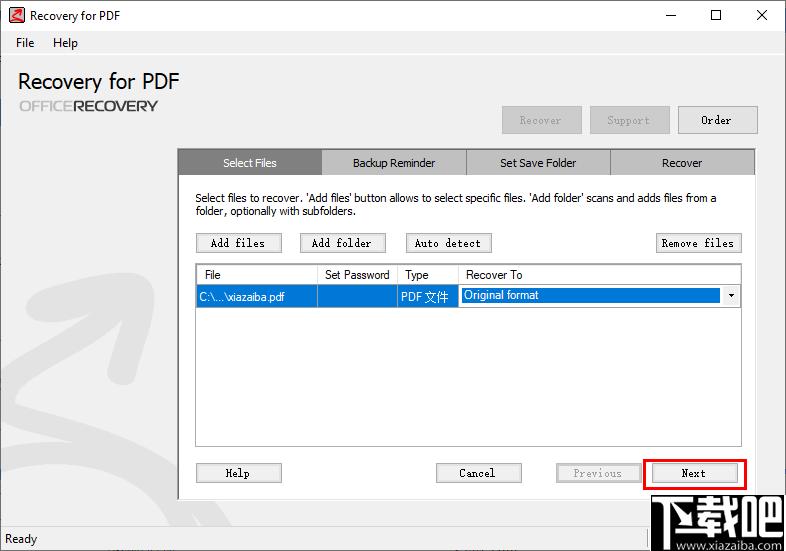Open the Help menu
This screenshot has width=786, height=551.
65,43
